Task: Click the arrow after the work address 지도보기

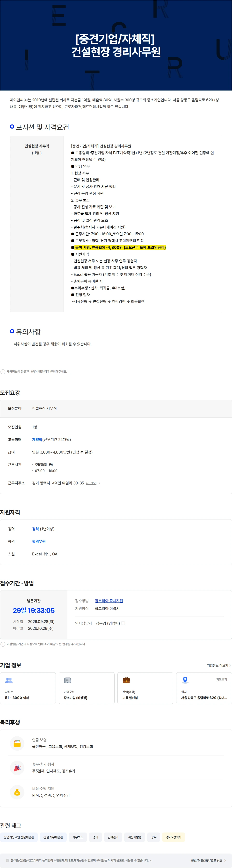Action: [x=99, y=483]
